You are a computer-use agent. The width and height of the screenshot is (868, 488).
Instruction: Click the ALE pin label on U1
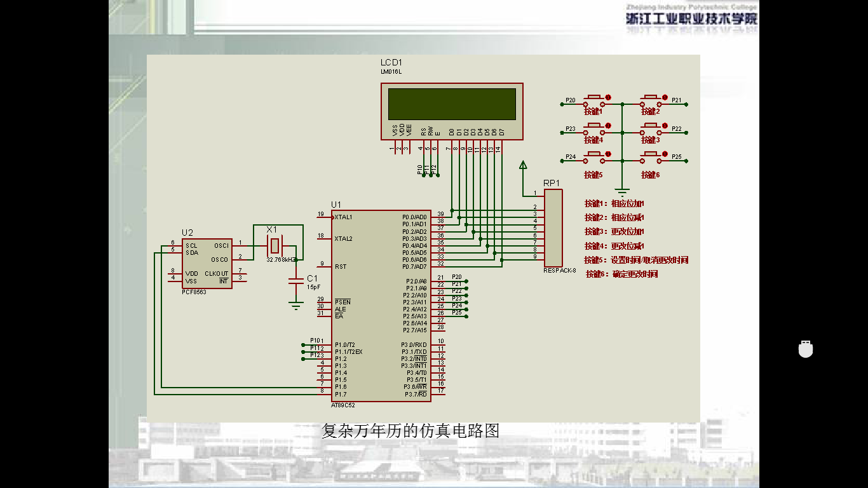341,309
